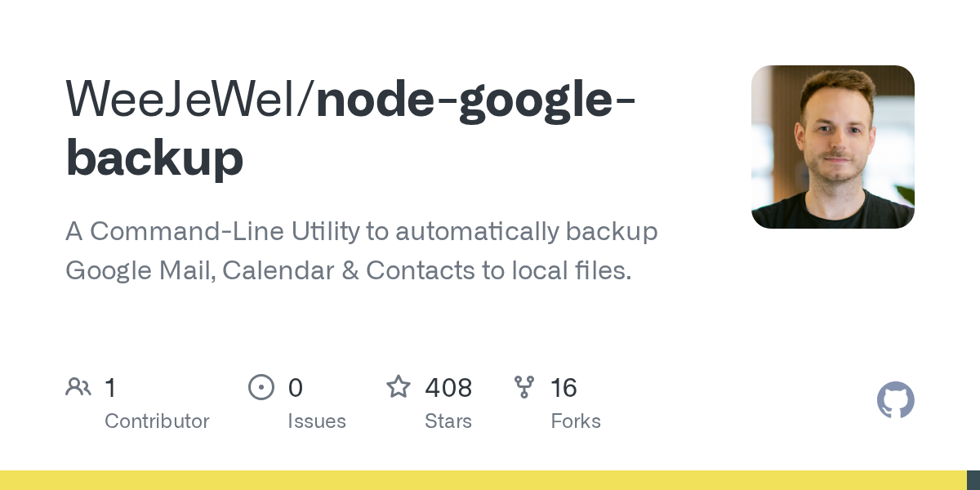
Task: Click the 16 forks count
Action: click(x=563, y=388)
